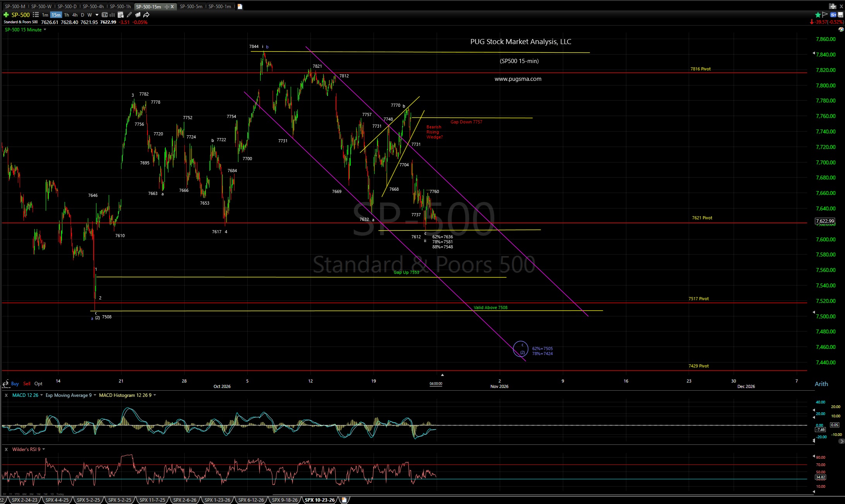845x504 pixels.
Task: Click the move-window folder icon in top right
Action: (x=833, y=6)
